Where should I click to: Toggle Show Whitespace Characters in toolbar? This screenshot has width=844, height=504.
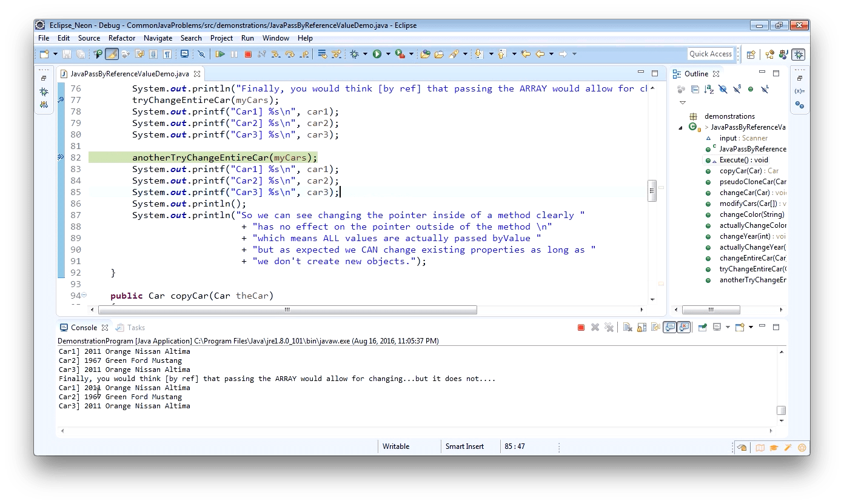[167, 54]
